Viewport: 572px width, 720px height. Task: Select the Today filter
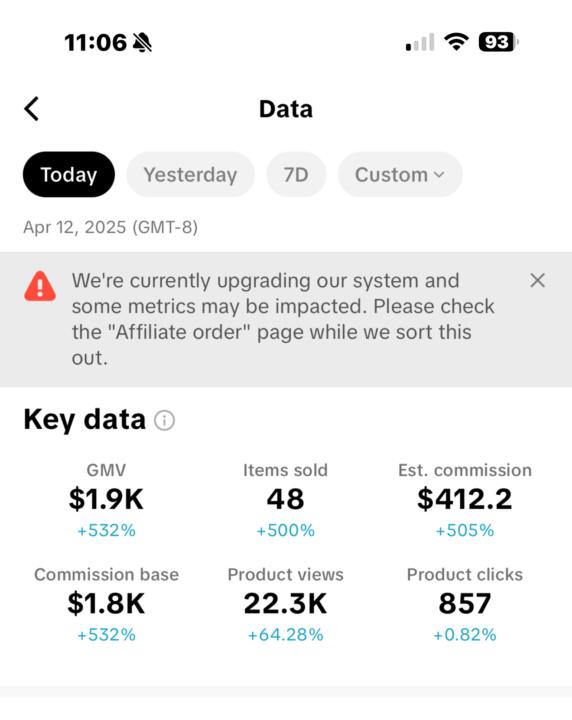tap(69, 174)
